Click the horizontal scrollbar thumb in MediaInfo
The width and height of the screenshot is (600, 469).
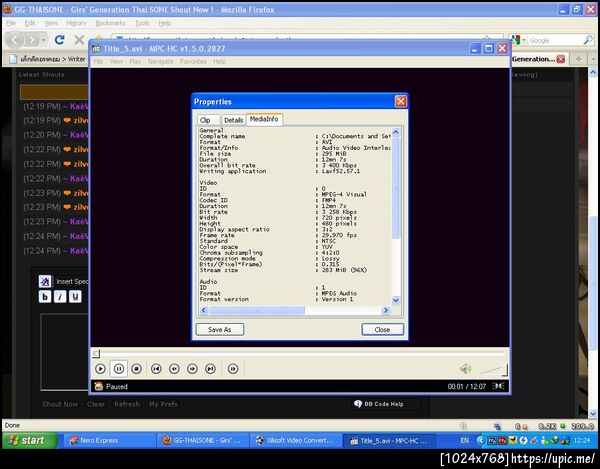coord(257,310)
